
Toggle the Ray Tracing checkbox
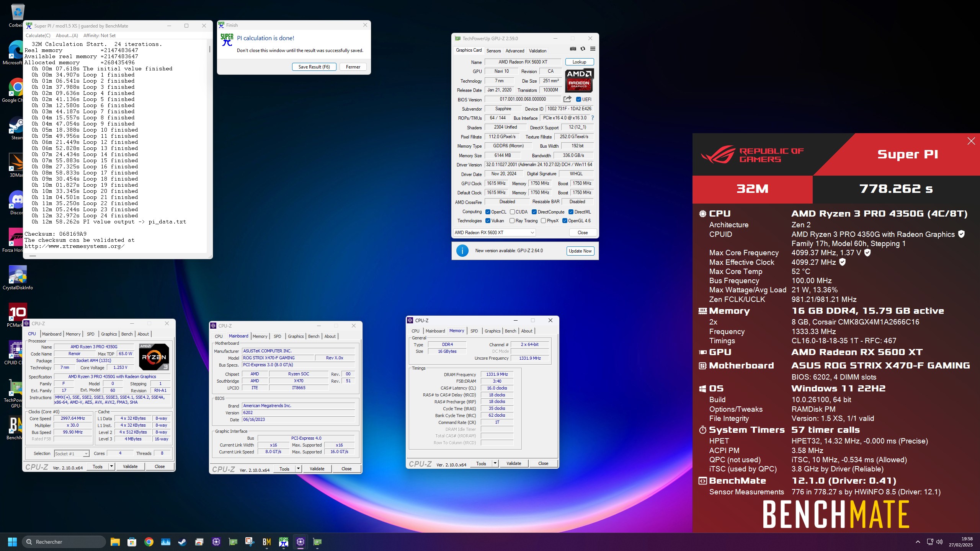click(512, 221)
